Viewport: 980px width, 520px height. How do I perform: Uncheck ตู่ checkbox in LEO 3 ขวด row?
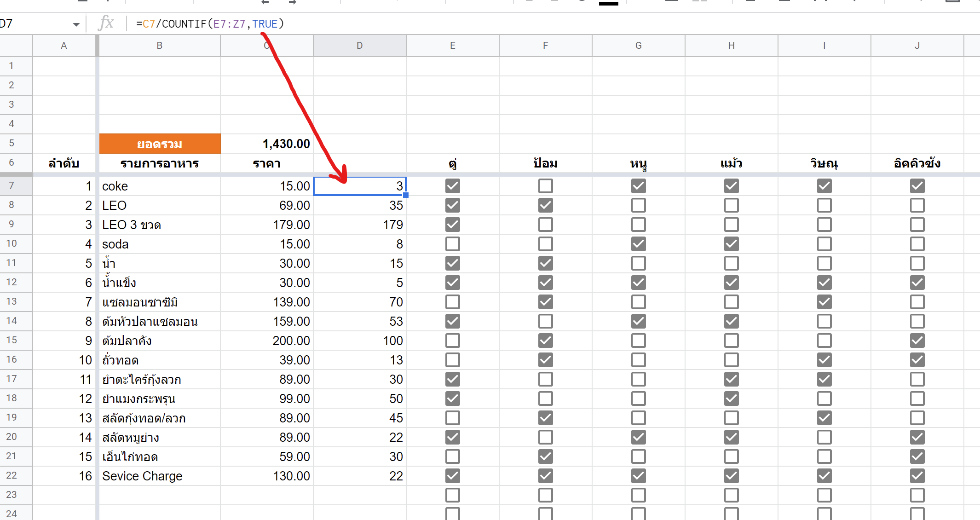pos(453,225)
